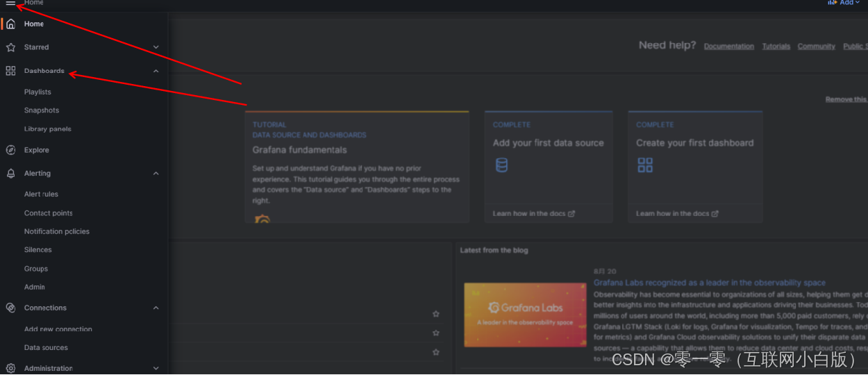Open Data sources under Connections

[46, 348]
